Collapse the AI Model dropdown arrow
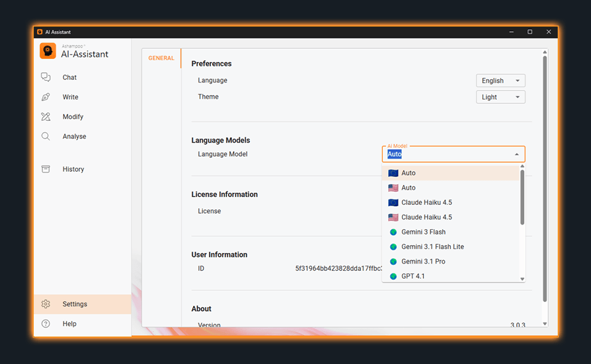 pyautogui.click(x=517, y=154)
